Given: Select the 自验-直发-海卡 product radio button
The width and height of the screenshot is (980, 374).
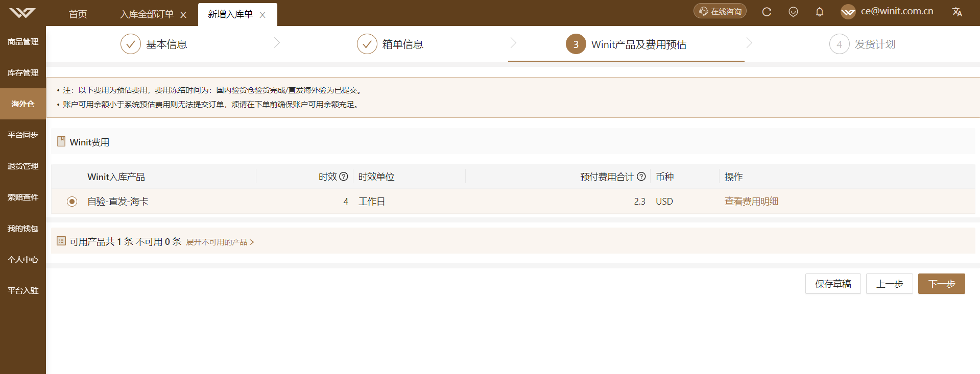Looking at the screenshot, I should [x=72, y=202].
